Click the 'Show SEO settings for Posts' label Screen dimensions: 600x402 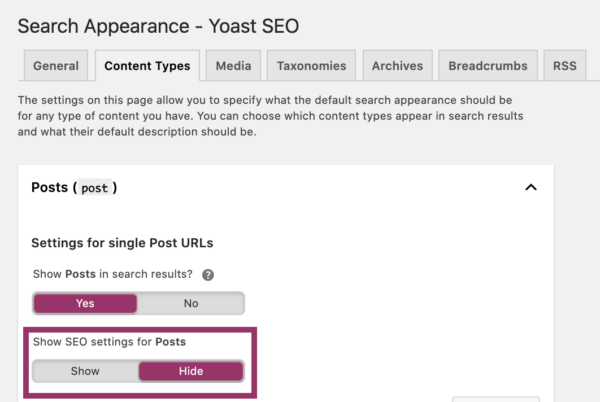[x=109, y=342]
